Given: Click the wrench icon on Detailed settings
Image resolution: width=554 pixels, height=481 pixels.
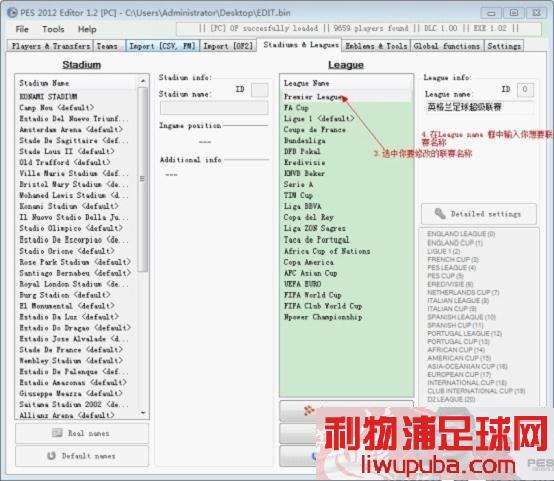Looking at the screenshot, I should 440,213.
